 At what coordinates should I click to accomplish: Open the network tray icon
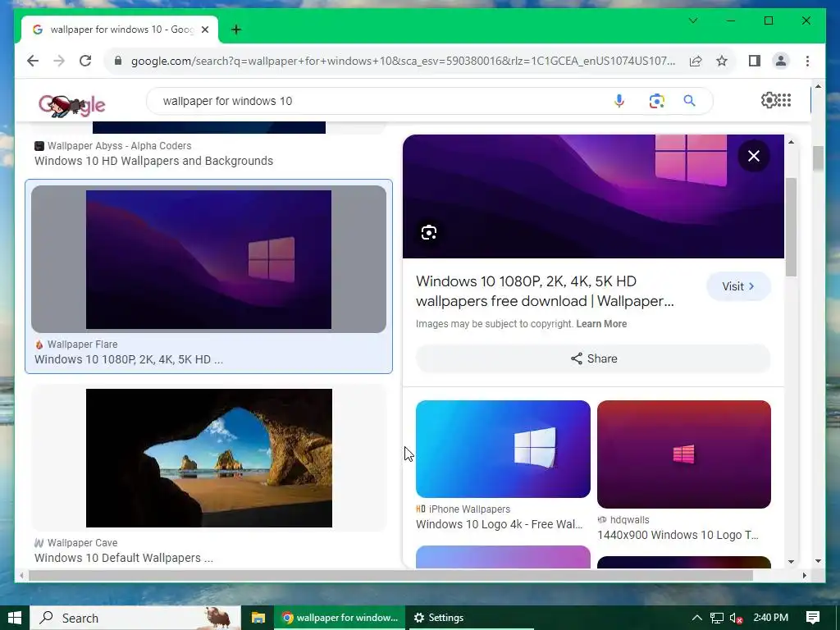click(717, 618)
